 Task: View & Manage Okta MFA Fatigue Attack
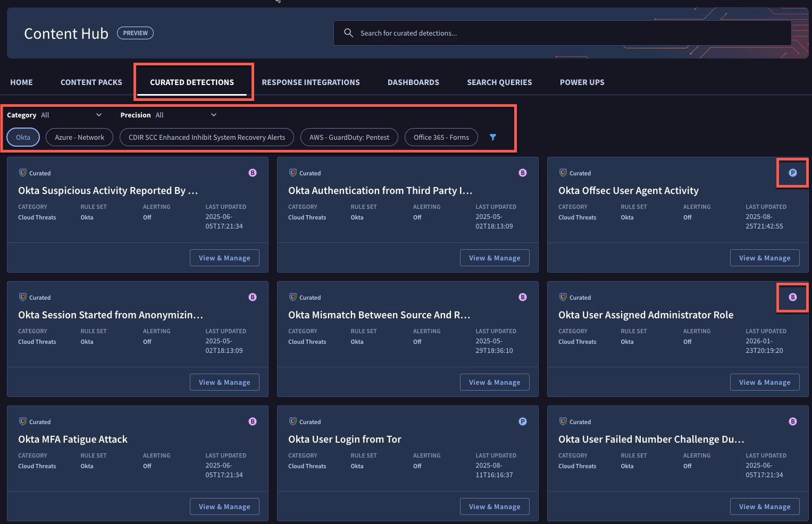224,506
